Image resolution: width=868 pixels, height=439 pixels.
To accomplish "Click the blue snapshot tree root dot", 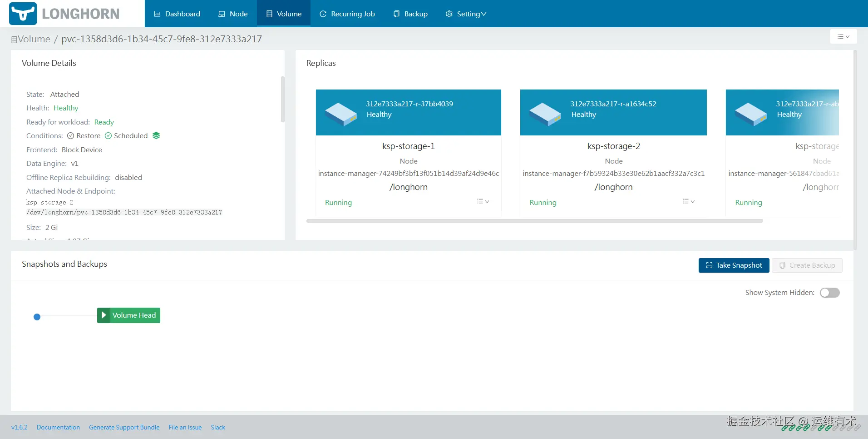I will coord(37,317).
